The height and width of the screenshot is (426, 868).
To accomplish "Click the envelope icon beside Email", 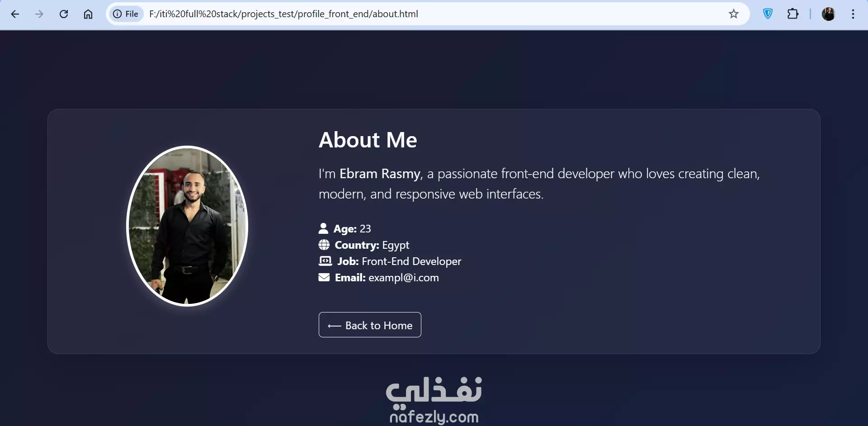I will [324, 277].
